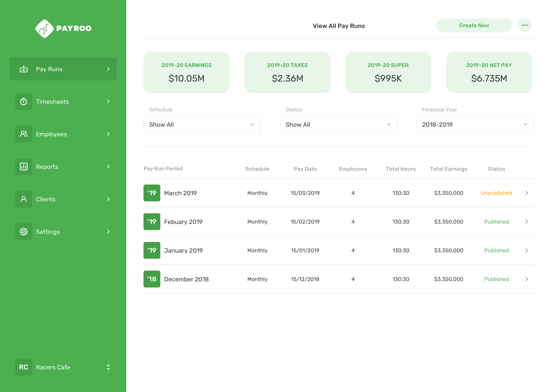This screenshot has height=392, width=551.
Task: Click the View All Pay Runs heading
Action: coord(339,26)
